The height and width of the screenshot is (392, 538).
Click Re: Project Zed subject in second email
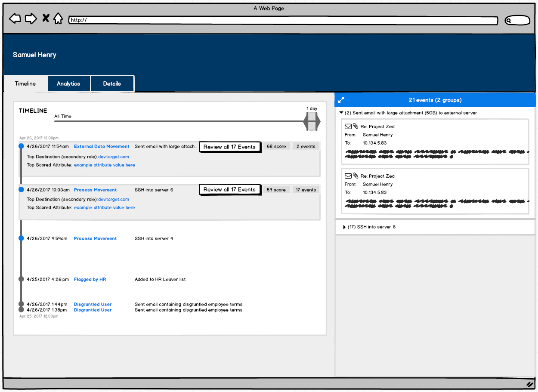pos(377,176)
